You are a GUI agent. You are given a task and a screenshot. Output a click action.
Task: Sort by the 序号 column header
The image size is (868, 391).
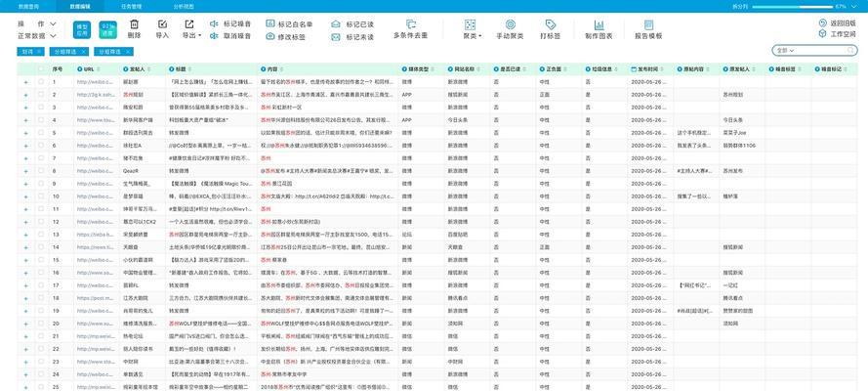tap(58, 69)
